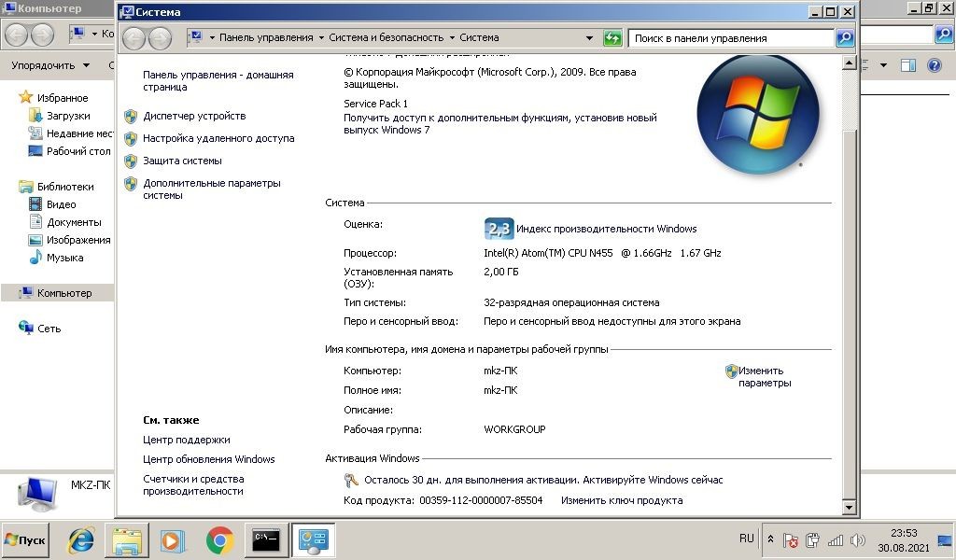The width and height of the screenshot is (956, 560).
Task: Open Device Manager link (Диспетчер устройств)
Action: tap(194, 116)
